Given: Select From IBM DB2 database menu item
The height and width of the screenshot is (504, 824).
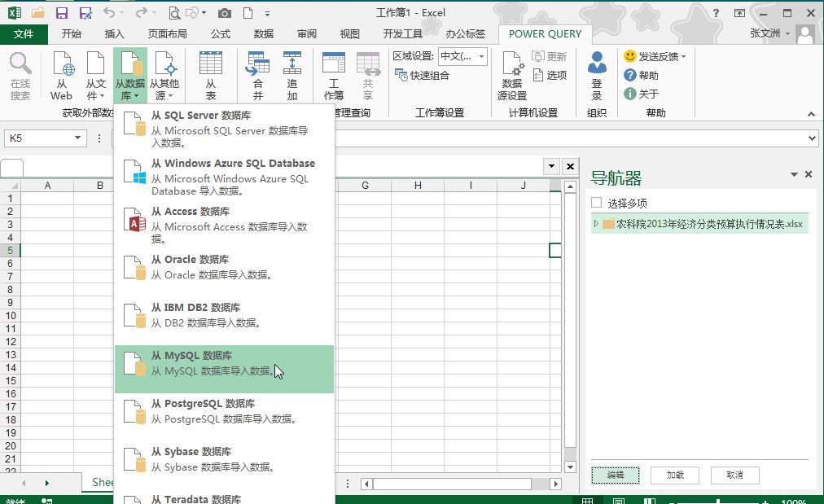Looking at the screenshot, I should point(225,321).
